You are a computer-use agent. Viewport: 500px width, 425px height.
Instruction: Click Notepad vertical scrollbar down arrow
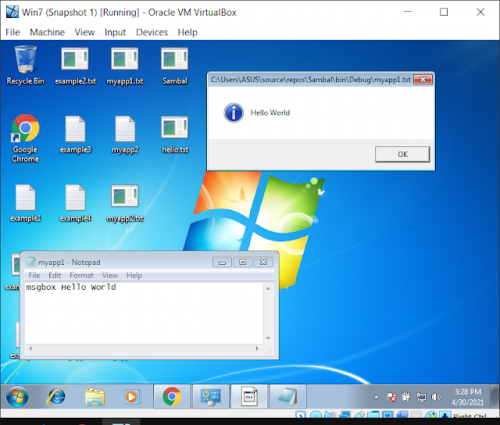point(268,338)
